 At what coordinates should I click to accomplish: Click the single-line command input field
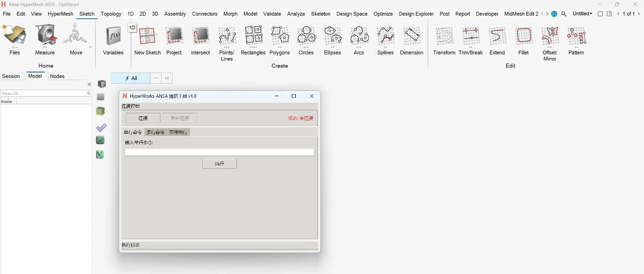click(219, 152)
